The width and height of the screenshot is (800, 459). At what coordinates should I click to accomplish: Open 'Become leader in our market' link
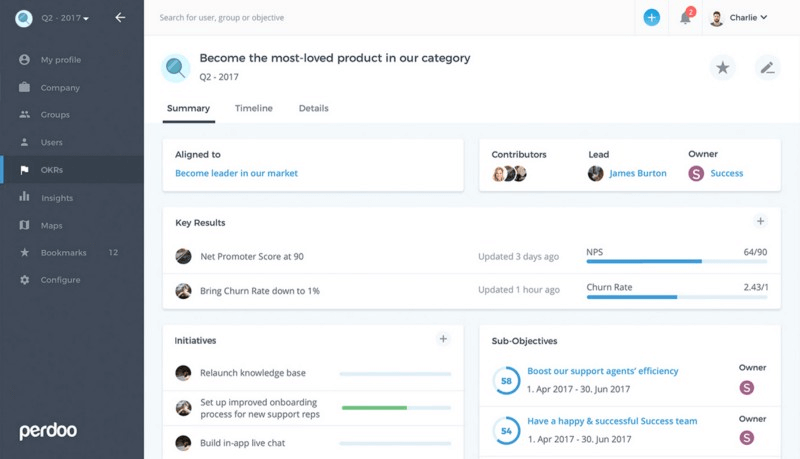[236, 173]
